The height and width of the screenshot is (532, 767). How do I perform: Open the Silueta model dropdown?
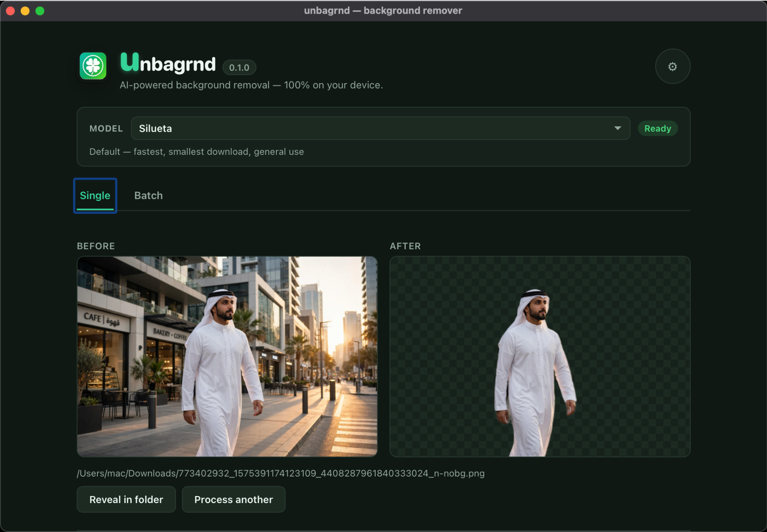[380, 128]
